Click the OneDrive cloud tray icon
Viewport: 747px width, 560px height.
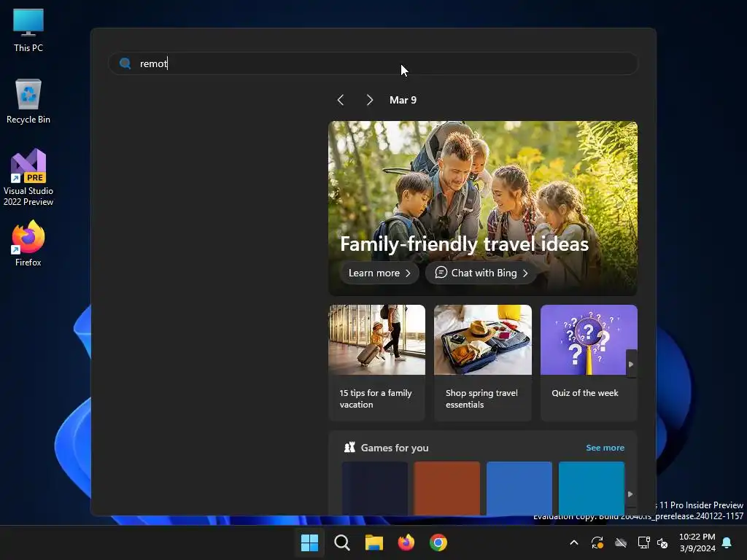[x=621, y=542]
